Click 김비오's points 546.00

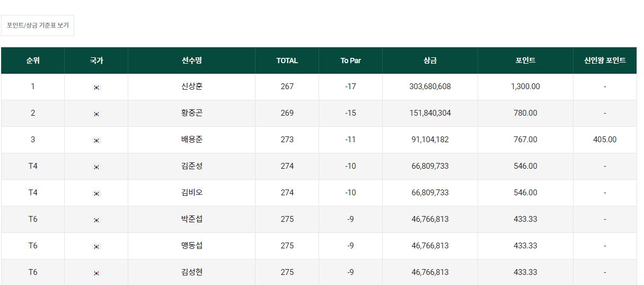[526, 193]
